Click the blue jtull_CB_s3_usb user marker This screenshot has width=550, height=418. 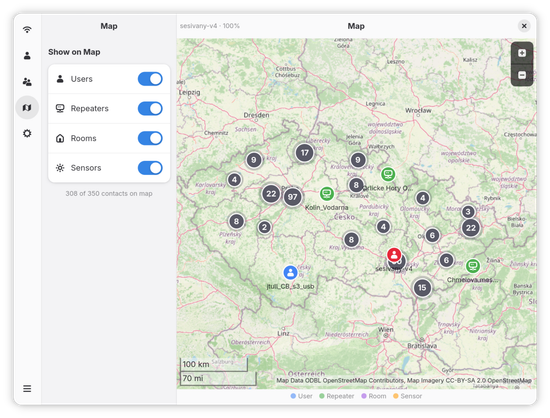pyautogui.click(x=290, y=272)
